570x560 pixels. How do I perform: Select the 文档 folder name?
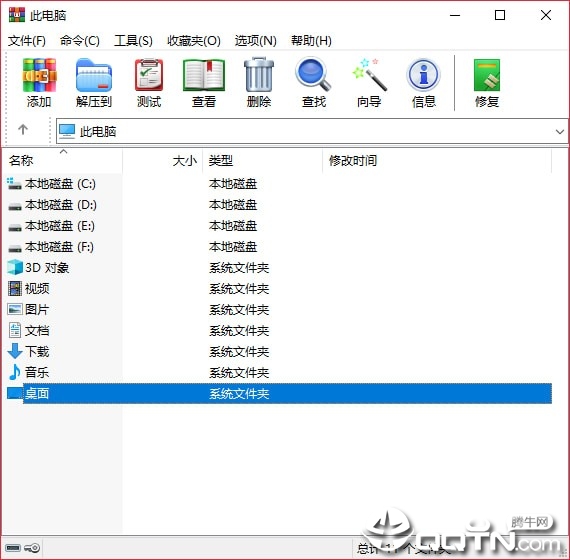(37, 331)
